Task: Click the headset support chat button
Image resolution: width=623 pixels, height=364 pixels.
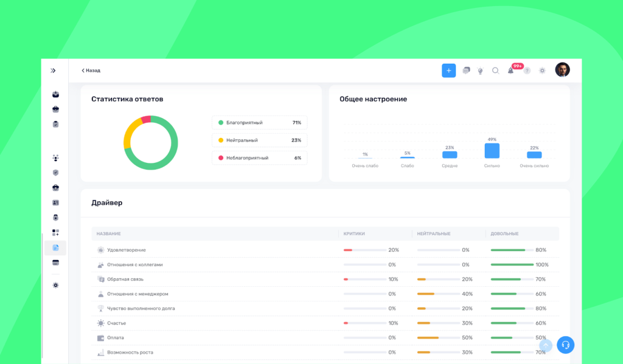Action: tap(565, 345)
